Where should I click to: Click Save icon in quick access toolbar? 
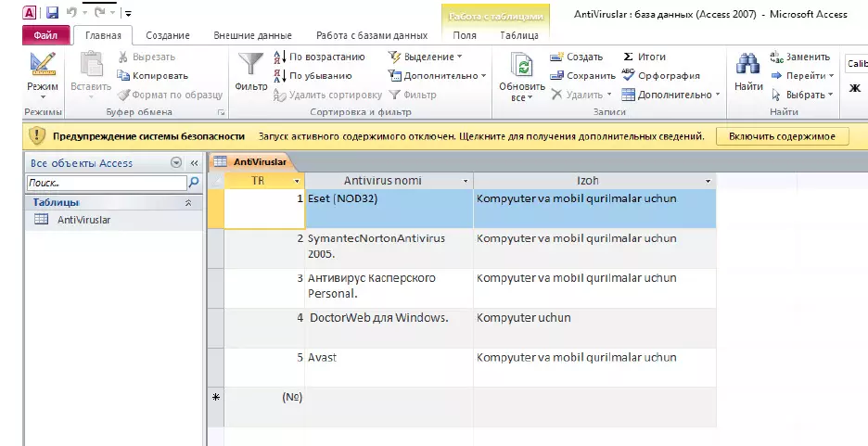(x=52, y=12)
